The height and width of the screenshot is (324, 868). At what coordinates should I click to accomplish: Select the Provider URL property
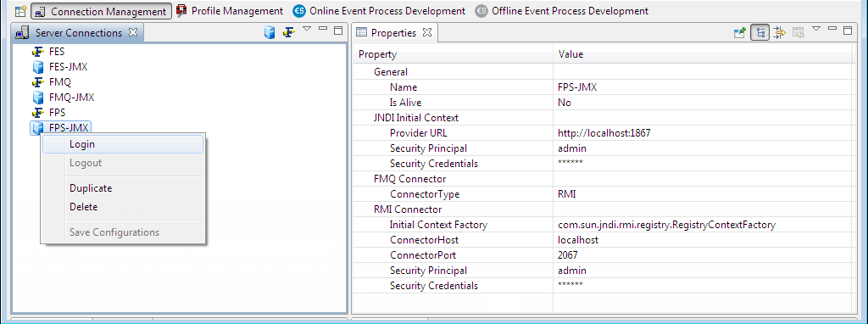coord(419,133)
